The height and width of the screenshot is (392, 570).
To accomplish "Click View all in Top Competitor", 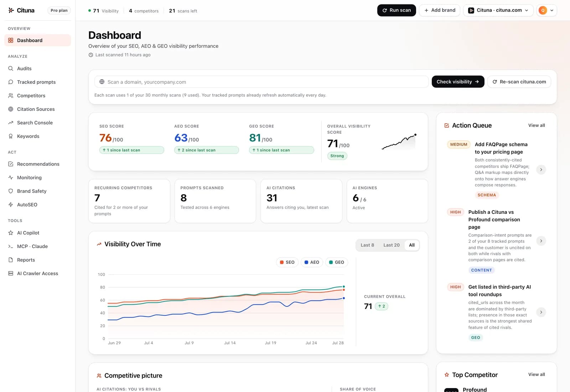I will tap(537, 375).
